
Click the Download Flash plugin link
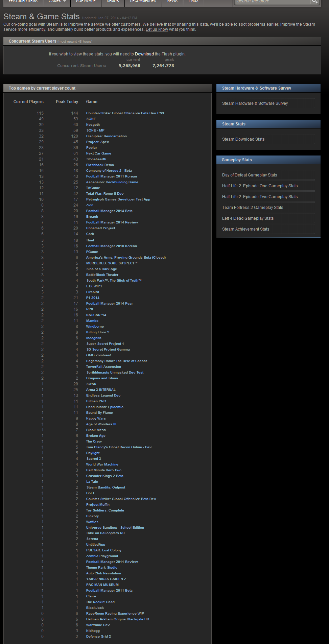pos(144,54)
